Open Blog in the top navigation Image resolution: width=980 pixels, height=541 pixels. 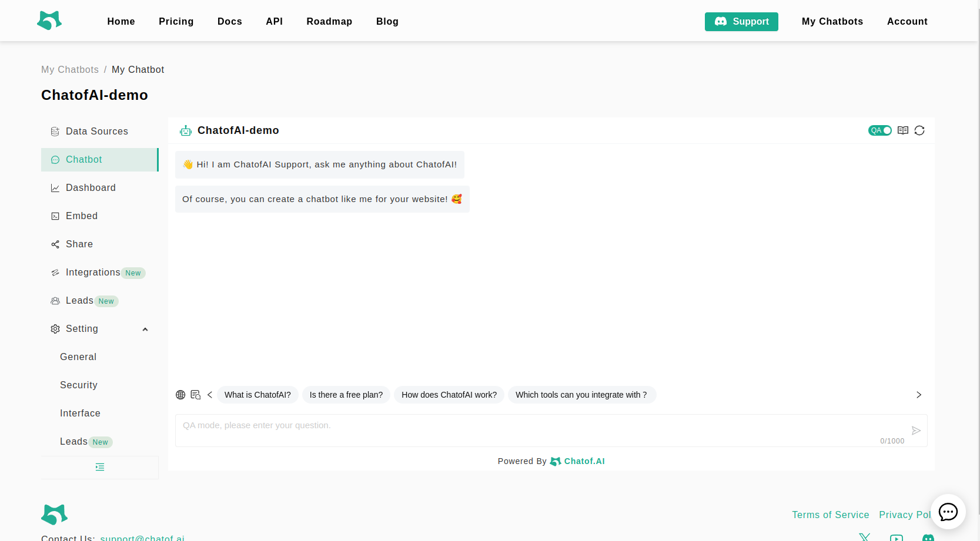click(x=387, y=21)
